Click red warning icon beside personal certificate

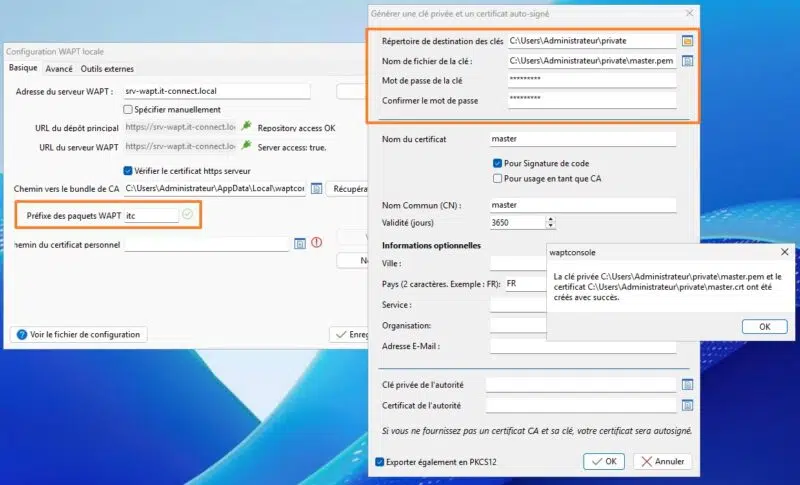click(317, 243)
